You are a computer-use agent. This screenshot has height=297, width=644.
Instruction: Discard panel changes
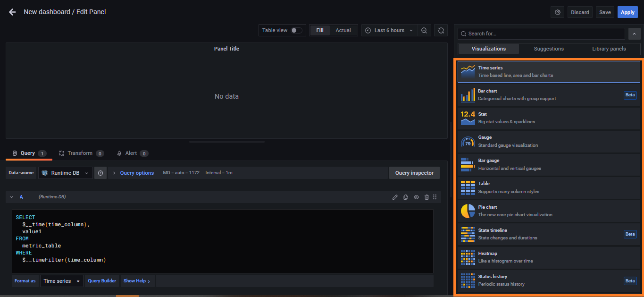click(580, 12)
